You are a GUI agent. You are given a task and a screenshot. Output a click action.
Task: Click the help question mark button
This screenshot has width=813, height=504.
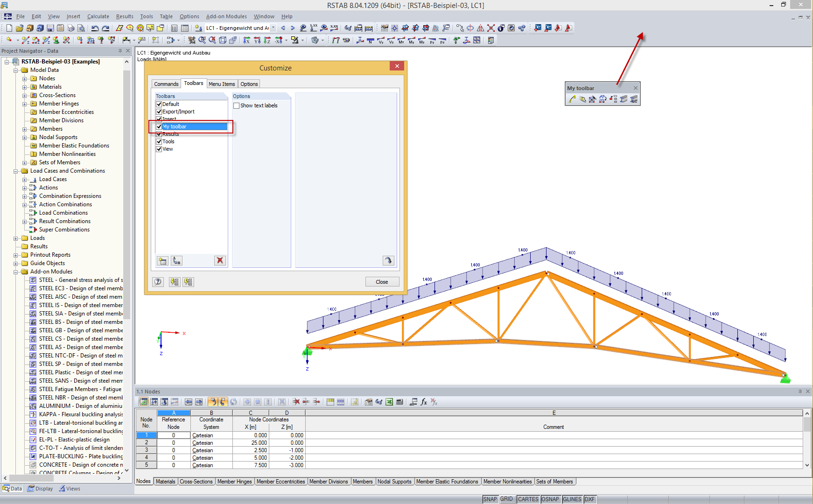pos(158,282)
